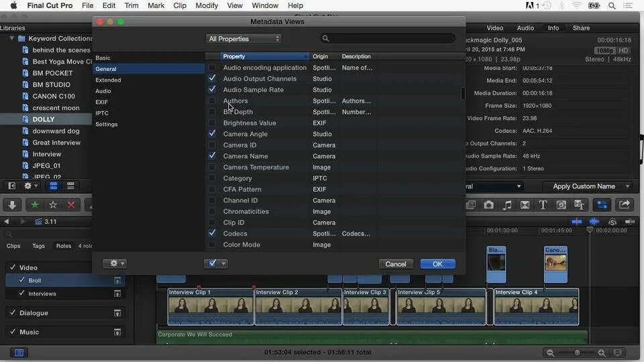
Task: Open clip appearance options icon
Action: point(618,353)
